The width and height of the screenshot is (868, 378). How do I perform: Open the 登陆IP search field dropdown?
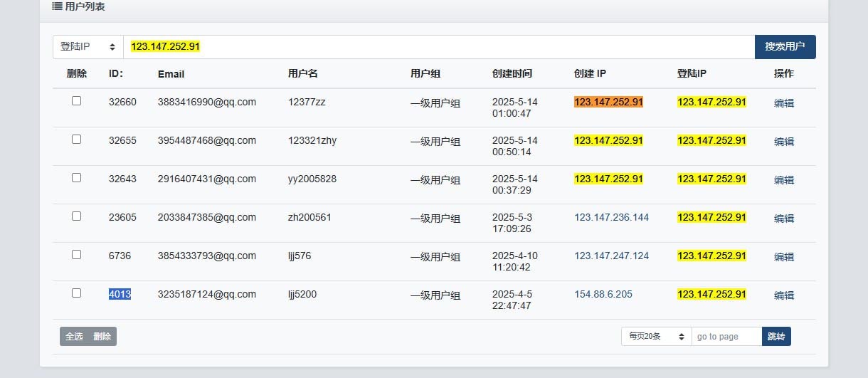point(88,47)
